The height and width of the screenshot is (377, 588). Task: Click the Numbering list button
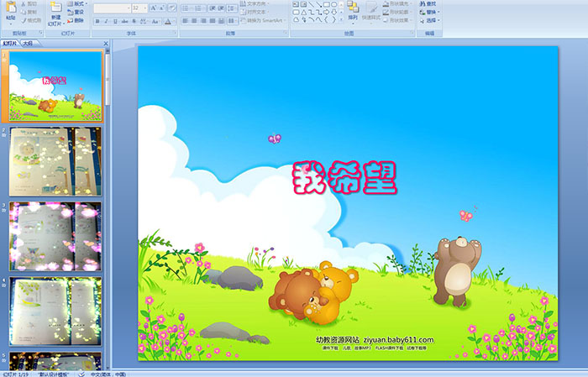point(200,8)
